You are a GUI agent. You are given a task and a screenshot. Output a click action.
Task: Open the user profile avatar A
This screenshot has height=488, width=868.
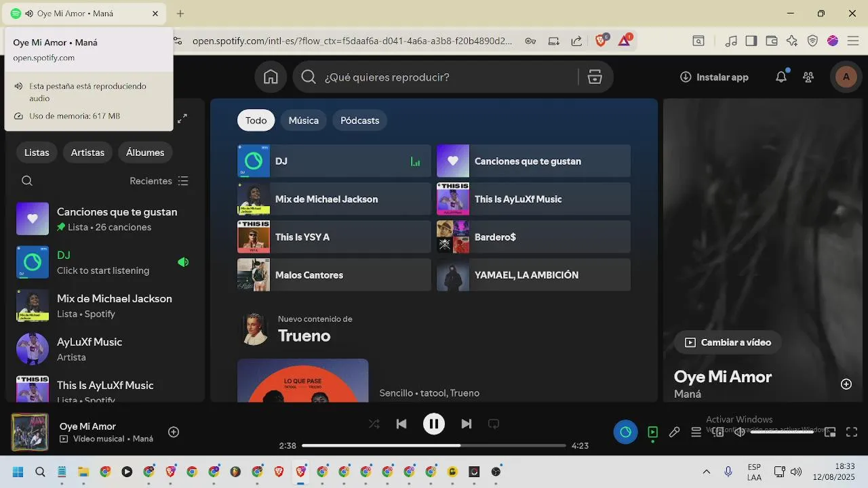tap(846, 77)
